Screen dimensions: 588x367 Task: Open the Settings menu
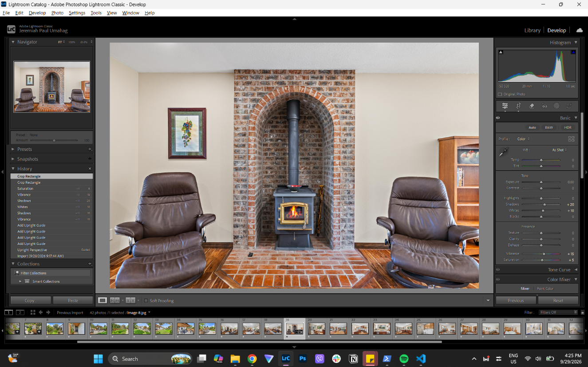(77, 13)
